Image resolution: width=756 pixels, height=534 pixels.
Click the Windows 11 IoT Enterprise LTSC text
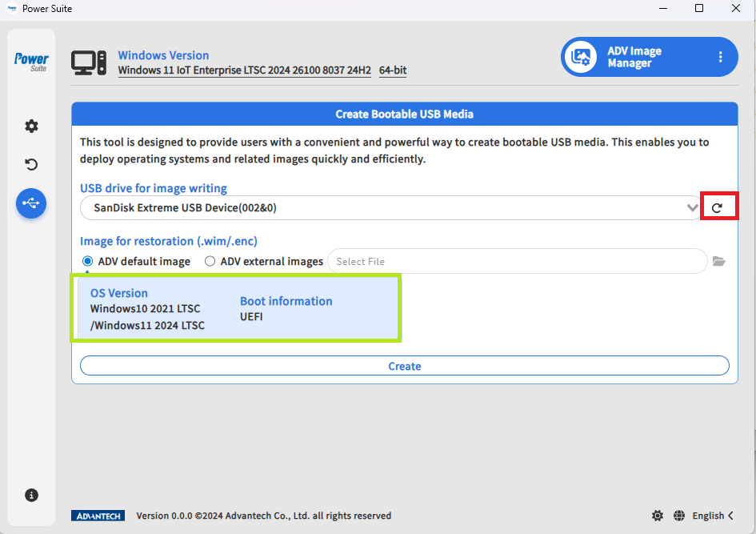(245, 70)
